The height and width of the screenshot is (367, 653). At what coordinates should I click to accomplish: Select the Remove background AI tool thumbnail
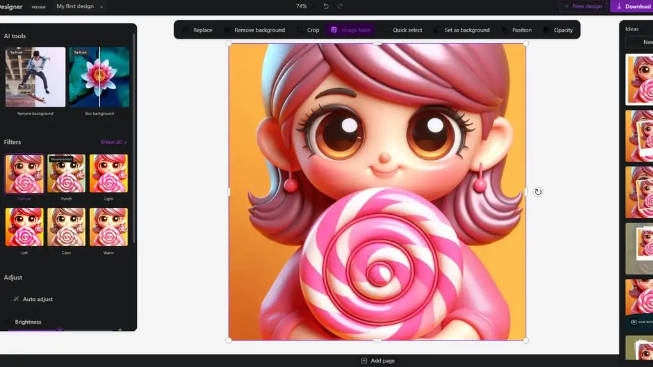click(x=35, y=77)
